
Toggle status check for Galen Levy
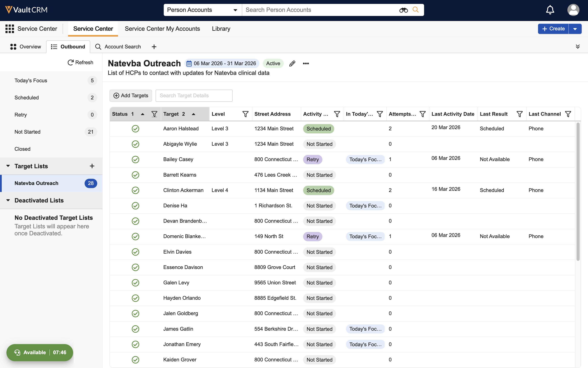click(x=135, y=283)
